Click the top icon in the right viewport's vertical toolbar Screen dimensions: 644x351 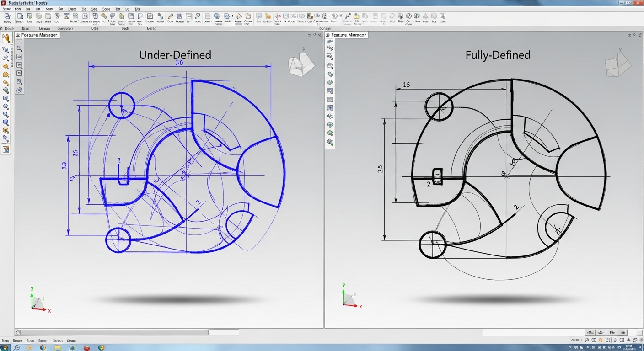[330, 41]
